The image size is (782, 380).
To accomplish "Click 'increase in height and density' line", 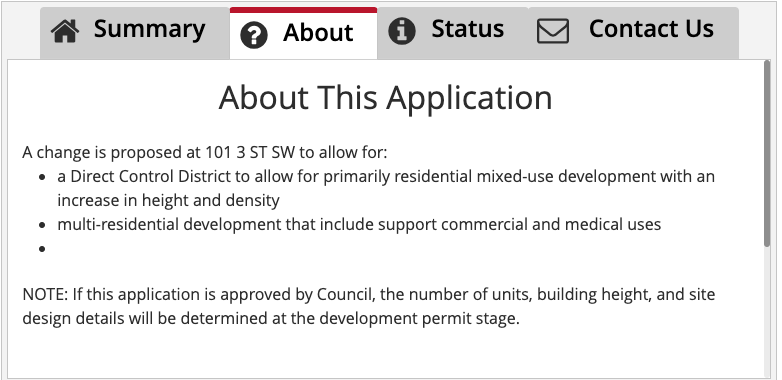I will 168,200.
